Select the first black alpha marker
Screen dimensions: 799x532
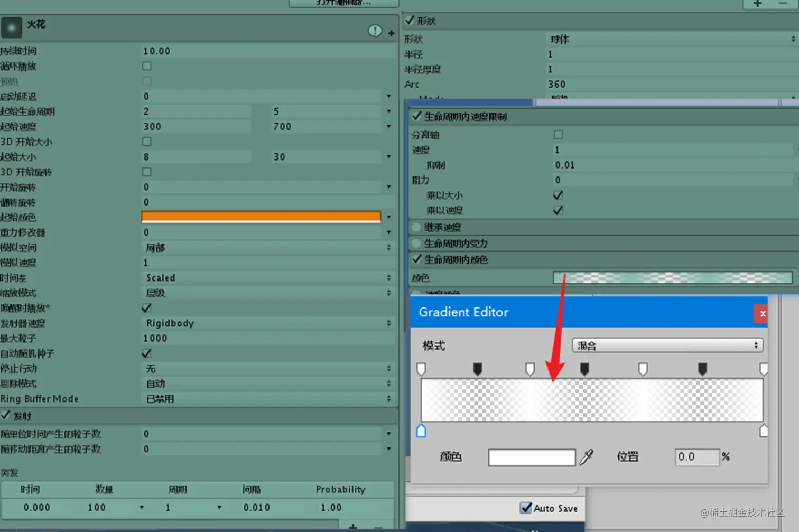477,369
